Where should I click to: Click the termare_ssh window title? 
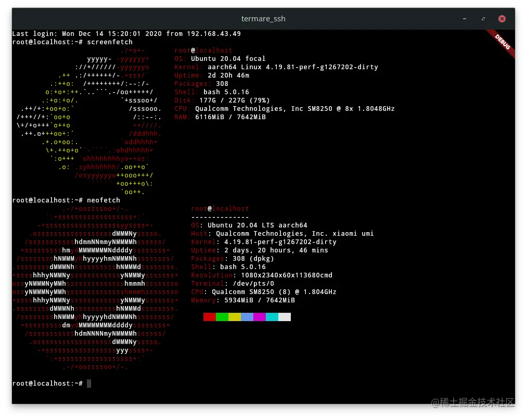click(263, 19)
